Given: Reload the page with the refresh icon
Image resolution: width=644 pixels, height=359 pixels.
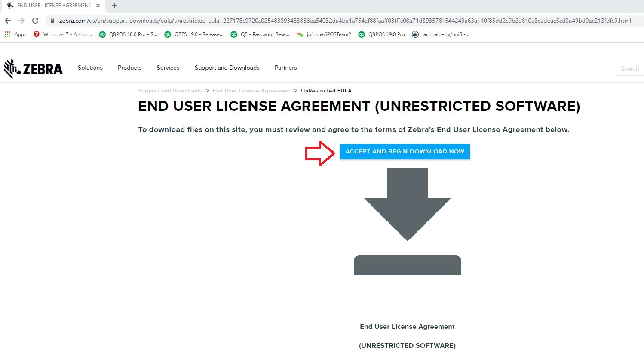Looking at the screenshot, I should (x=35, y=21).
